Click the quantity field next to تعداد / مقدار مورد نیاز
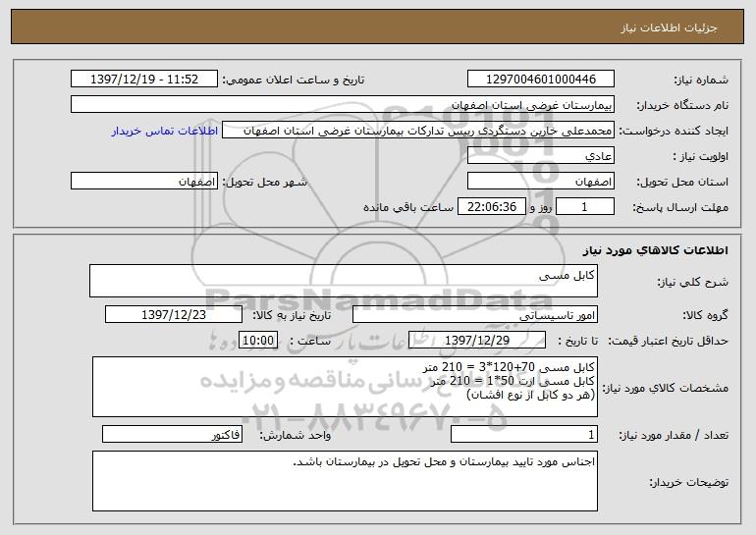This screenshot has width=756, height=535. tap(524, 434)
